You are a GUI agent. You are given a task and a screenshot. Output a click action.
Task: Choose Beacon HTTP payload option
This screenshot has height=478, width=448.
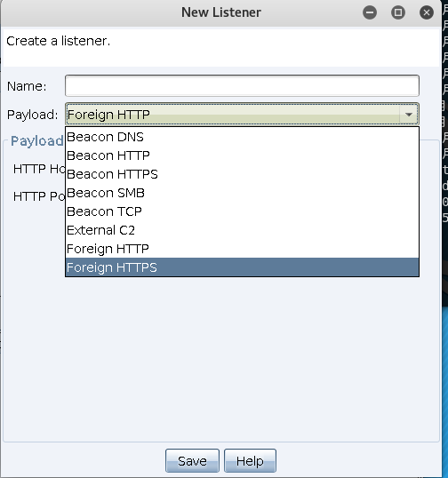pos(242,155)
